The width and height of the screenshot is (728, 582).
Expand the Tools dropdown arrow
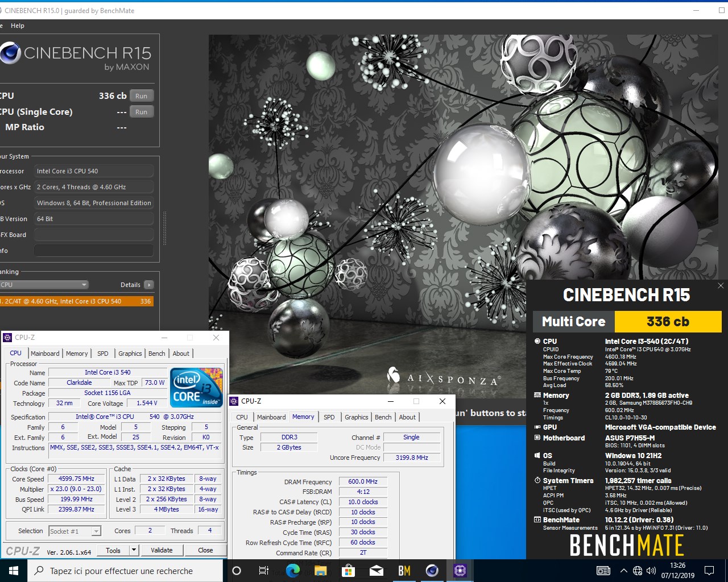(134, 550)
